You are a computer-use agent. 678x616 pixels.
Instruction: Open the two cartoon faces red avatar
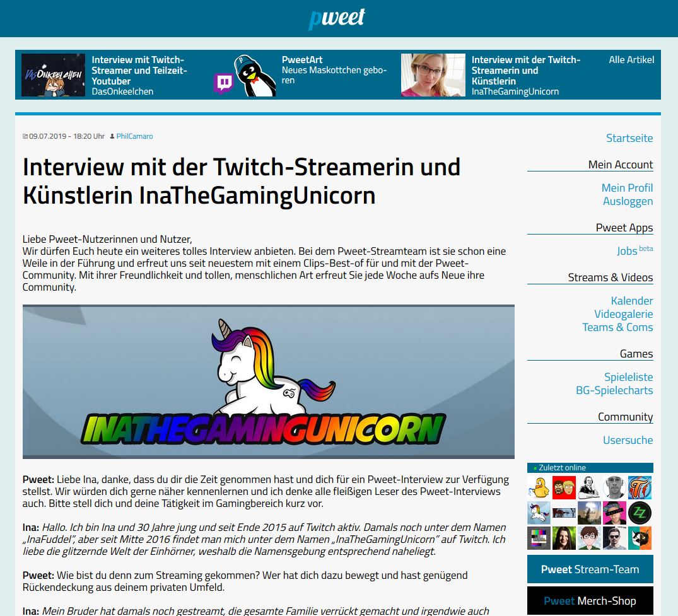(x=564, y=487)
